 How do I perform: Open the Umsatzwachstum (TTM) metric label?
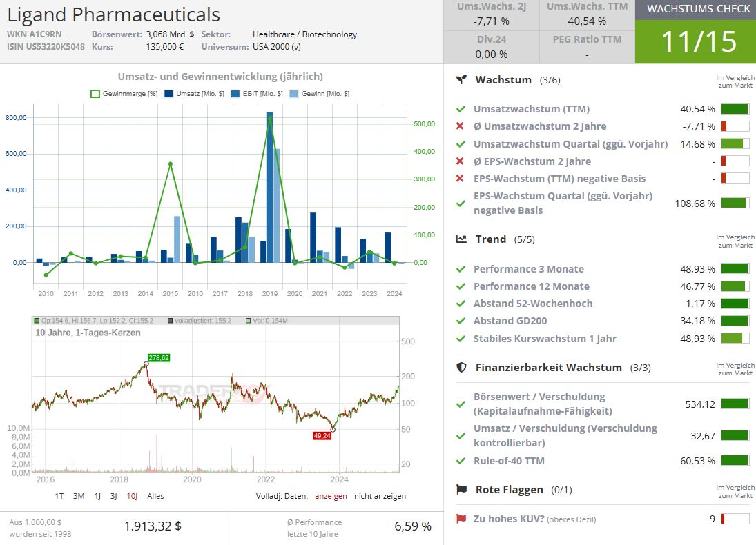(532, 109)
